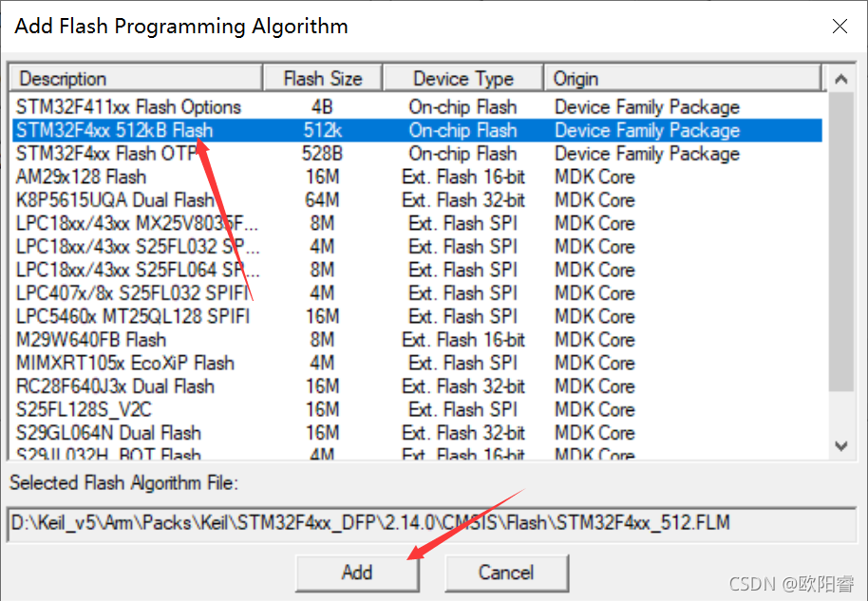The image size is (868, 601).
Task: Select LPC18xx/43xx S25FL032 row
Action: click(417, 246)
